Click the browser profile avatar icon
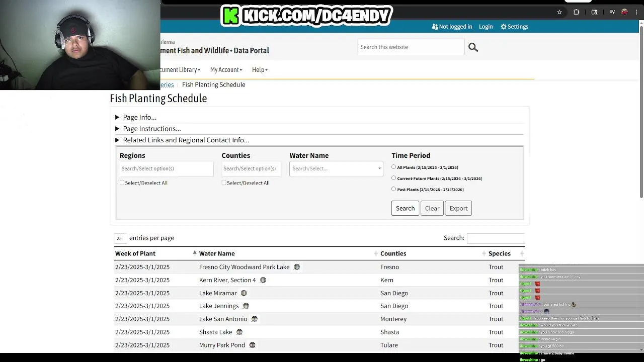The image size is (644, 362). (624, 12)
